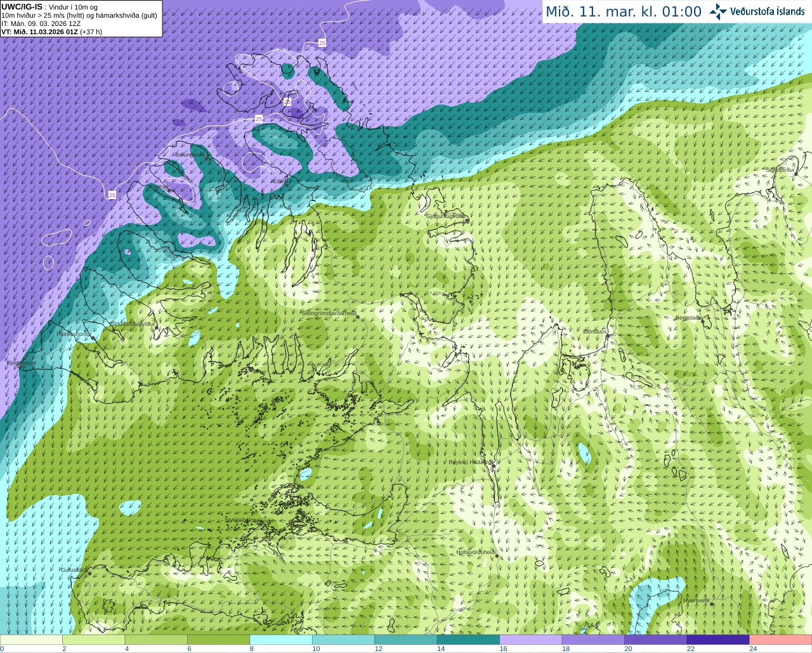This screenshot has height=653, width=812.
Task: Click the legend scale number 16
Action: click(x=503, y=649)
